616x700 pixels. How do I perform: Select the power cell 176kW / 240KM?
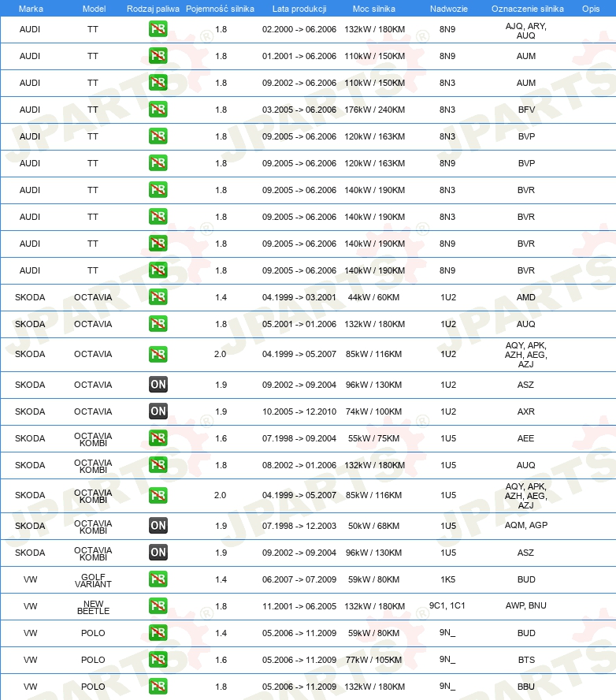point(375,110)
